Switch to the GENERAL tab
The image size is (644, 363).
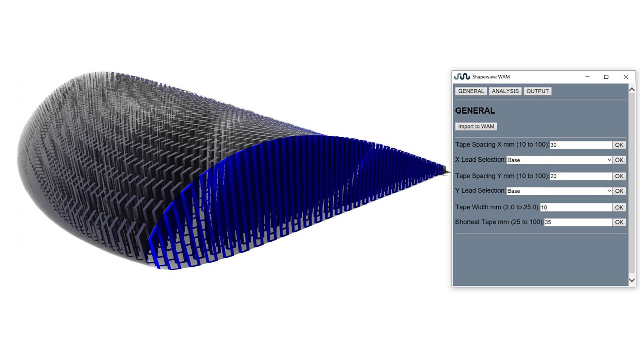click(x=471, y=91)
